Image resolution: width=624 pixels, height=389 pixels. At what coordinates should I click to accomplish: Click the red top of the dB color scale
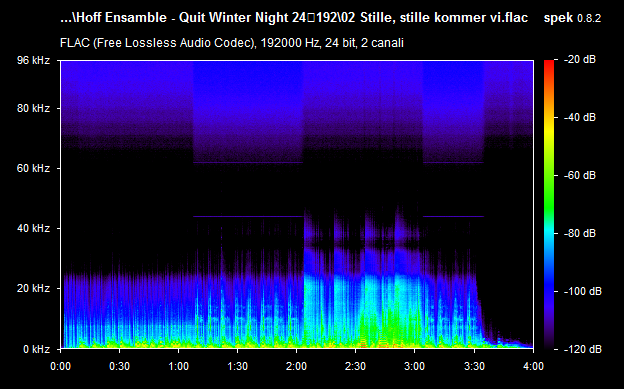point(549,64)
